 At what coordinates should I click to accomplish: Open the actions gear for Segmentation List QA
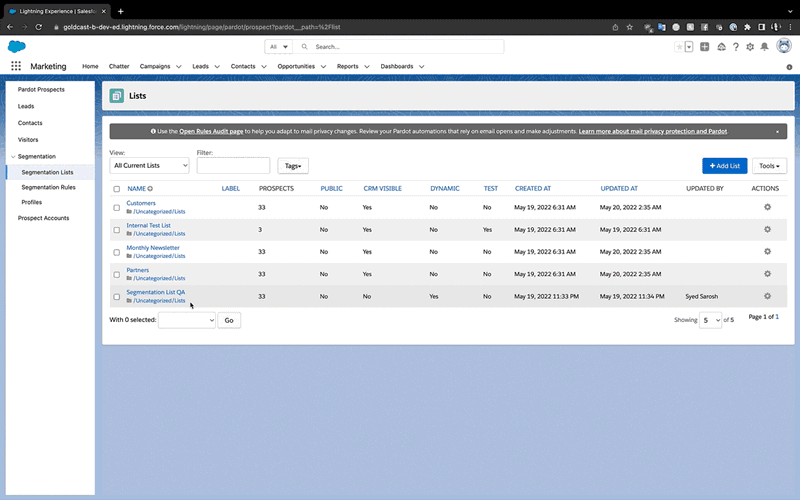coord(767,296)
